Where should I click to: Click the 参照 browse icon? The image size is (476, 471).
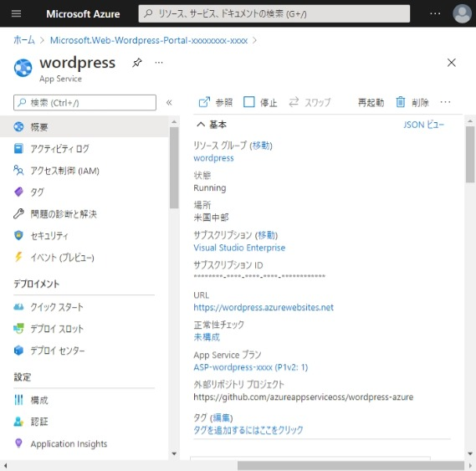[204, 102]
